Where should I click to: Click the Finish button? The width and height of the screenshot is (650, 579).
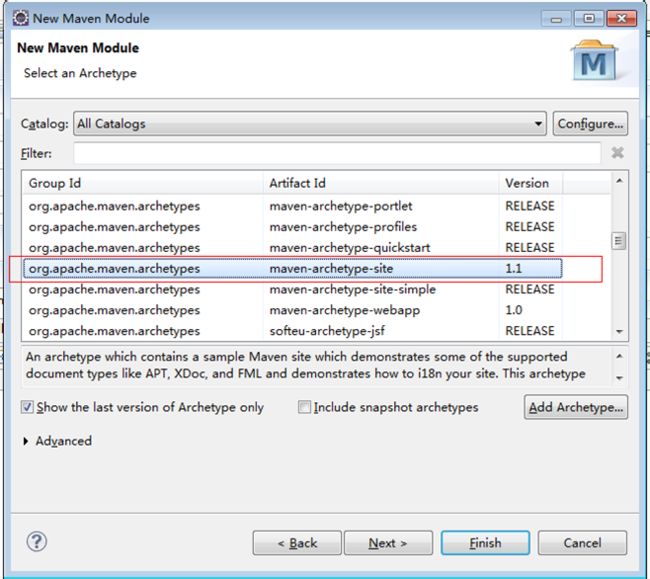pyautogui.click(x=485, y=543)
